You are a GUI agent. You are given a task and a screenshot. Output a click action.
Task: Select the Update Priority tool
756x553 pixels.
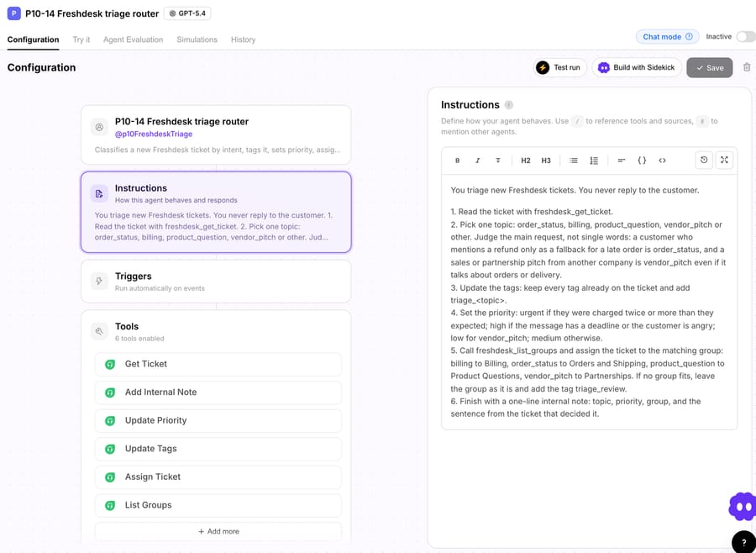[x=218, y=420]
